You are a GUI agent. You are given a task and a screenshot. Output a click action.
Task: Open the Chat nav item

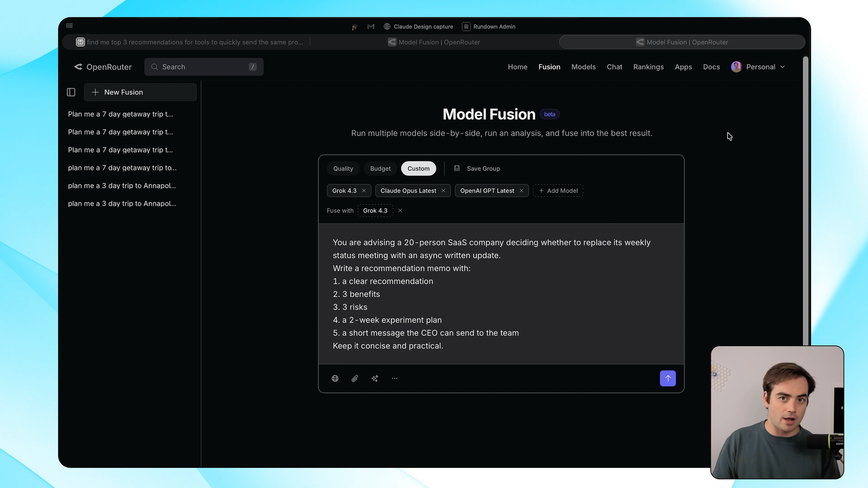(x=615, y=67)
